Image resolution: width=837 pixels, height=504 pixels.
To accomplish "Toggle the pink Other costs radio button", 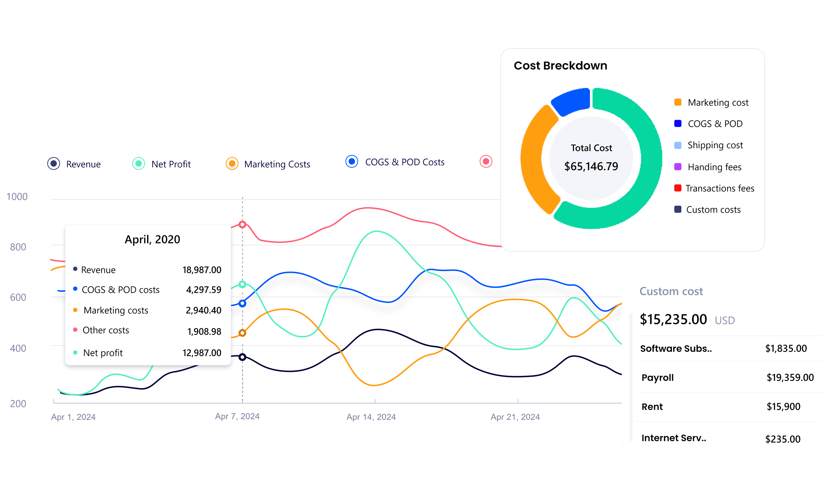I will click(x=486, y=161).
